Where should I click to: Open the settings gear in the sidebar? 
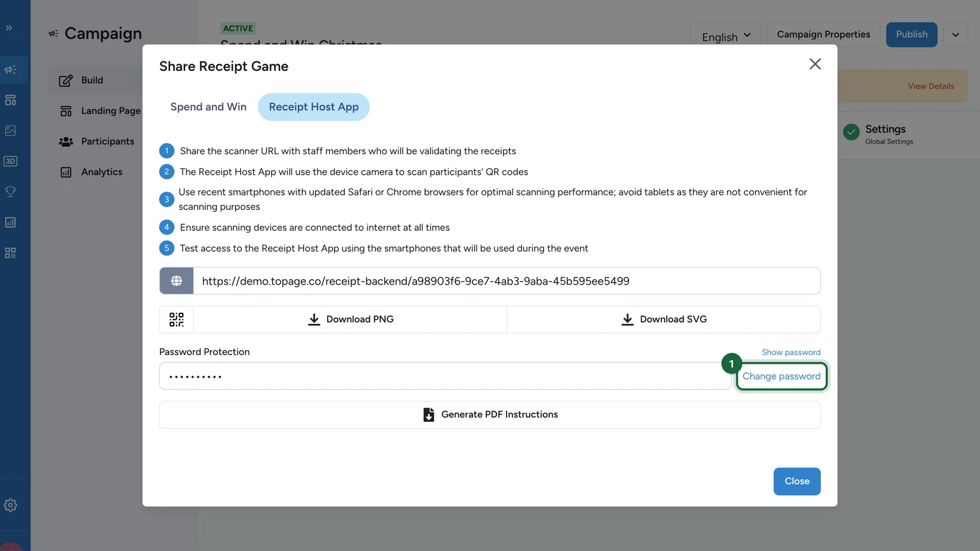click(x=10, y=505)
